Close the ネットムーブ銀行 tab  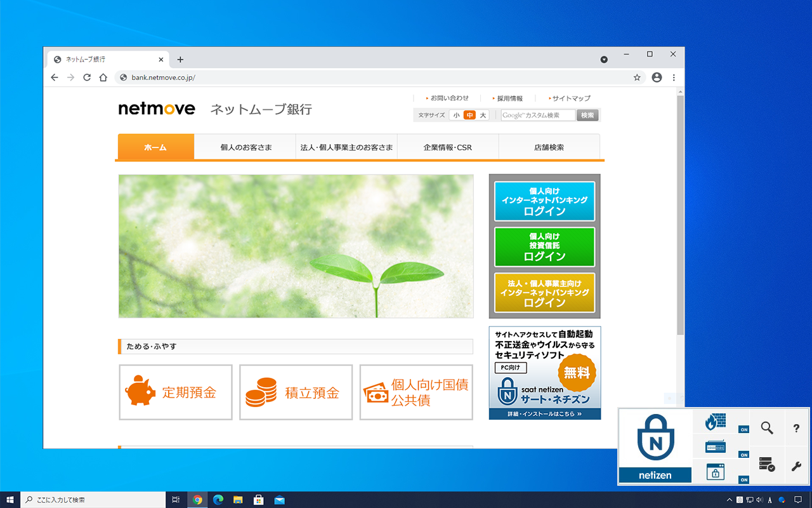[x=161, y=60]
